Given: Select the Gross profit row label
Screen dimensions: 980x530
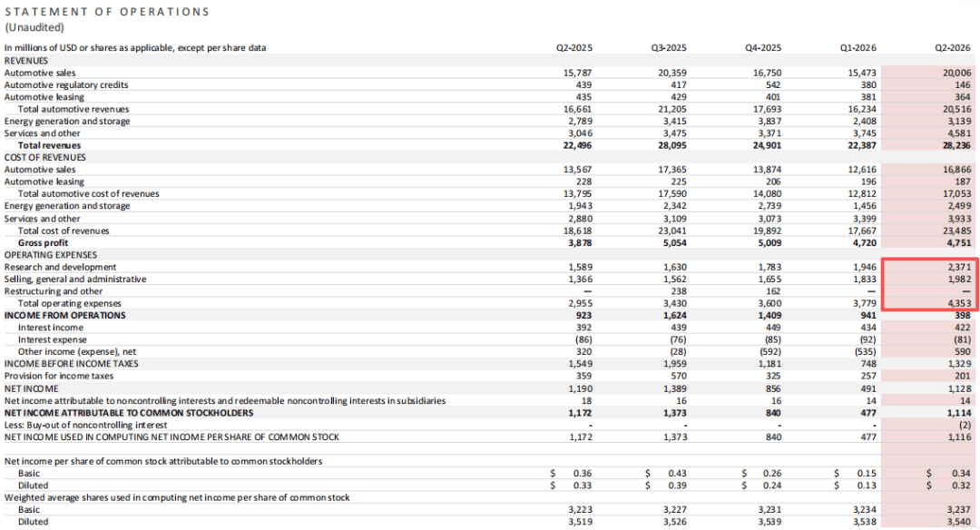Looking at the screenshot, I should tap(43, 243).
